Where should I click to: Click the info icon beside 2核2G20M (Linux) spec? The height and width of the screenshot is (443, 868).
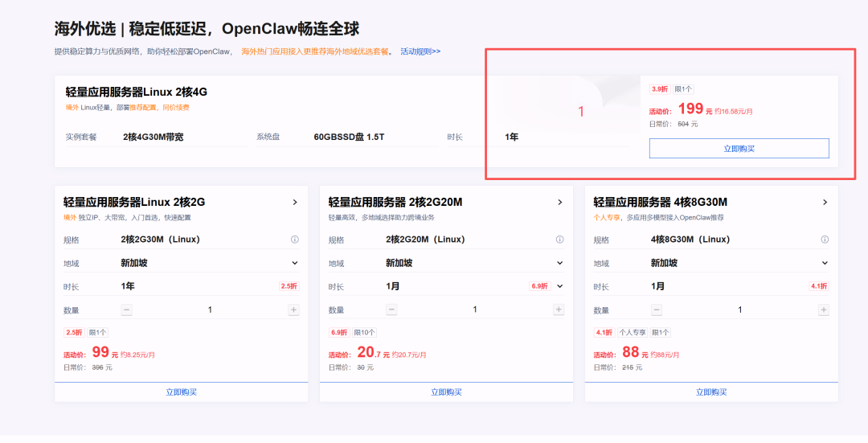tap(559, 240)
